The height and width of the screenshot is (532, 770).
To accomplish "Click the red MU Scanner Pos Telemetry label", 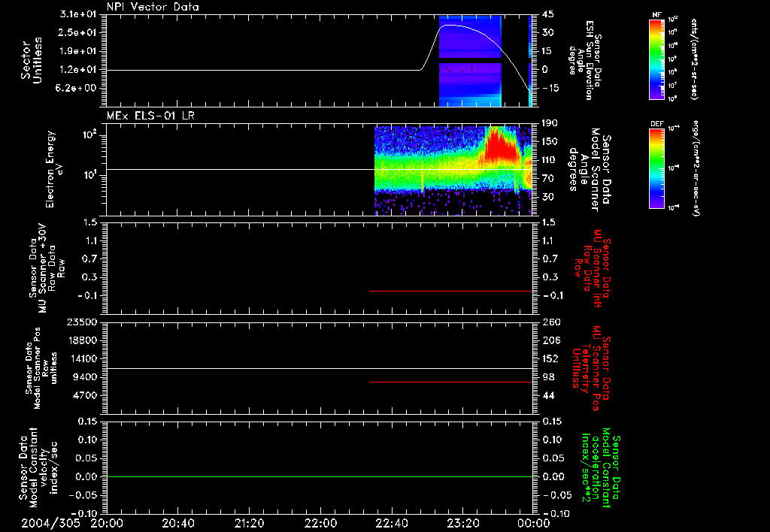I will pyautogui.click(x=593, y=368).
